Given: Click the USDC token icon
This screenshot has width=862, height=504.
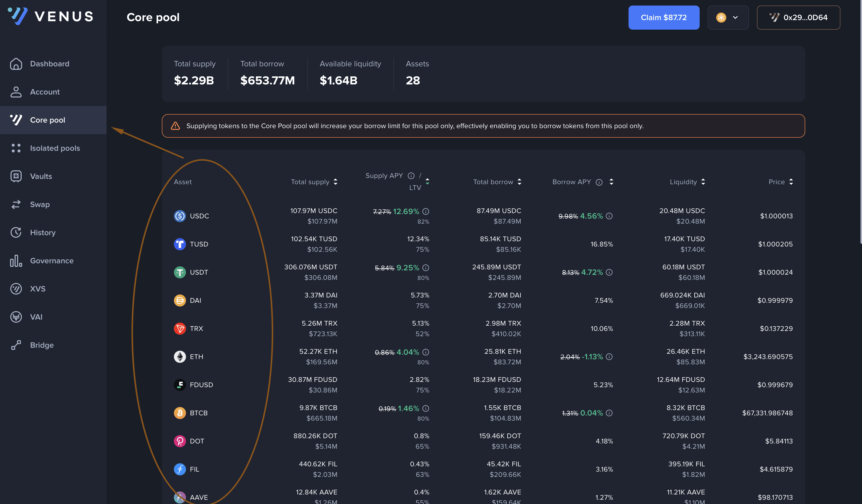Looking at the screenshot, I should 180,216.
